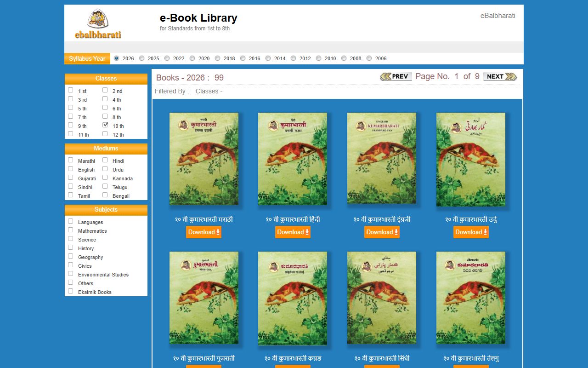Open the Hindi Kumarbharati book cover
Viewport: 588px width, 368px height.
point(293,159)
